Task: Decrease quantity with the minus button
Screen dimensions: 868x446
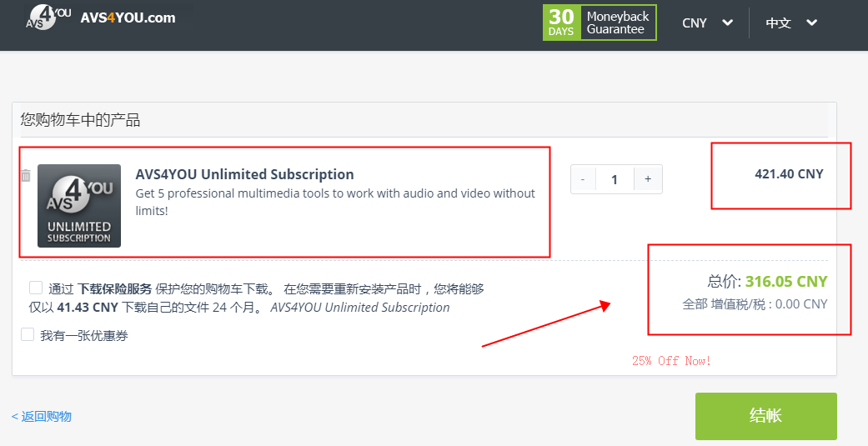Action: pos(583,179)
